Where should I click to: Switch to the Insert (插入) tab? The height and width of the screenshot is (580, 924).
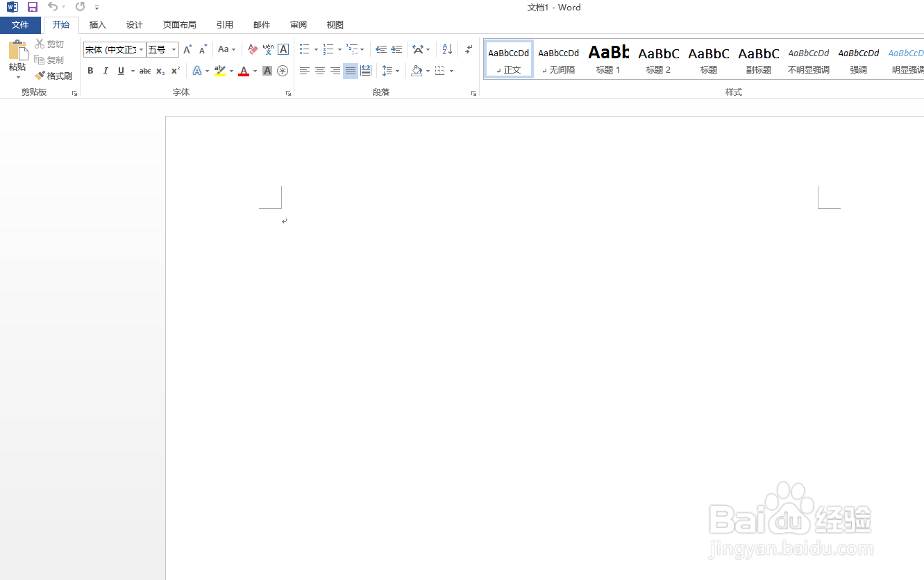click(x=98, y=25)
